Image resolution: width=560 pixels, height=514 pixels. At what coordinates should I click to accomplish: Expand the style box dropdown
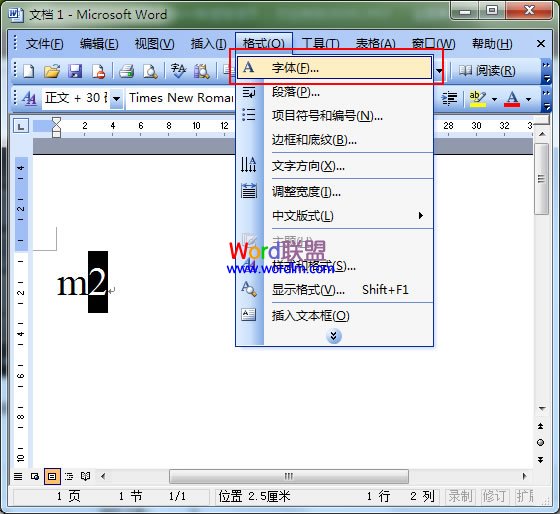(x=116, y=98)
